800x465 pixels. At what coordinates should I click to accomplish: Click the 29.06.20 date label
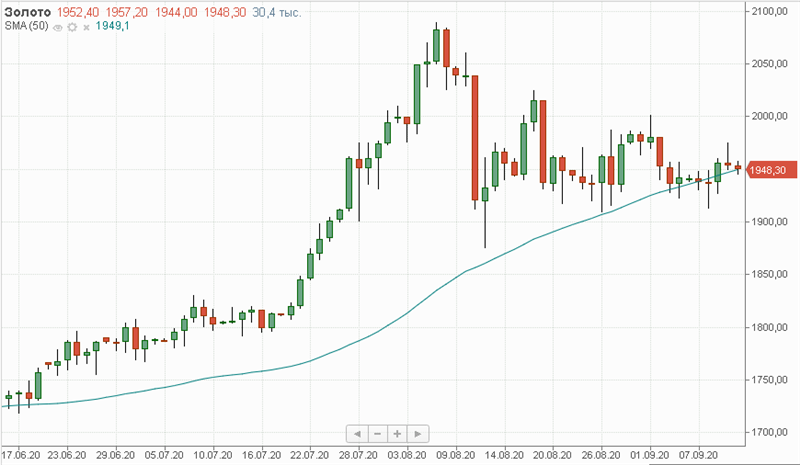point(116,455)
